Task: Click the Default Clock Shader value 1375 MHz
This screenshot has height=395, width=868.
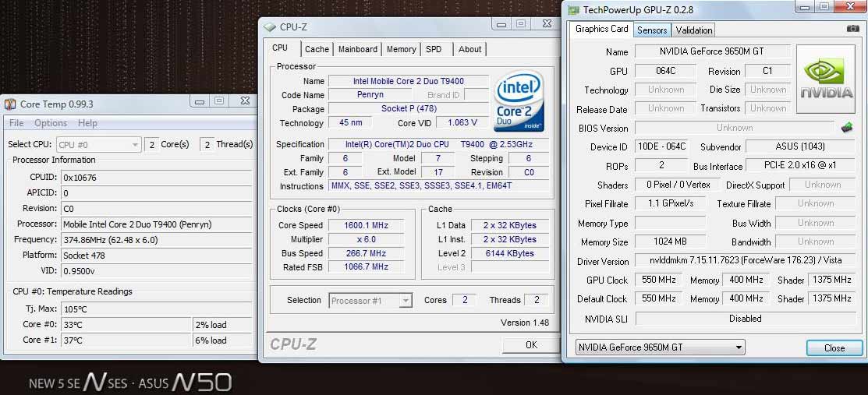Action: click(831, 298)
